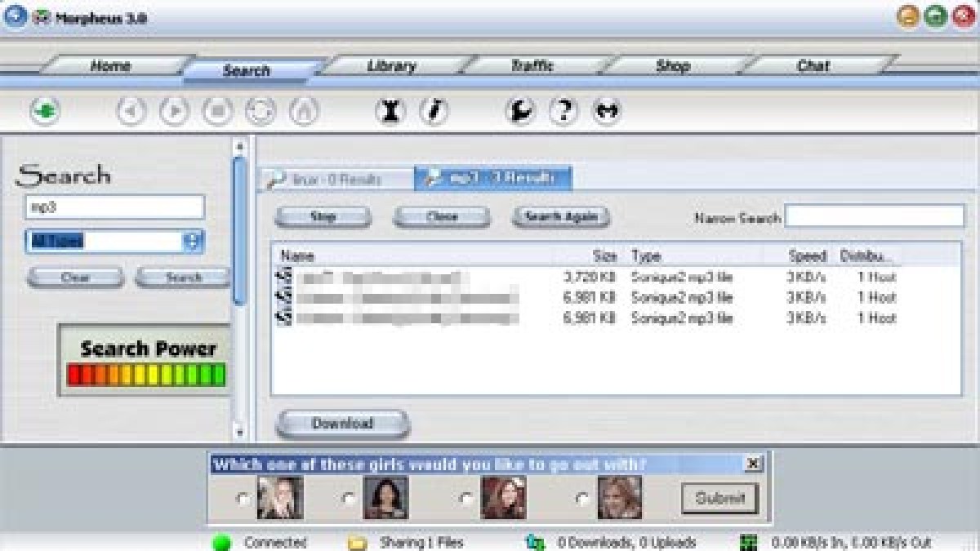Click the green connect toolbar icon
Viewport: 980px width, 551px height.
[x=46, y=111]
